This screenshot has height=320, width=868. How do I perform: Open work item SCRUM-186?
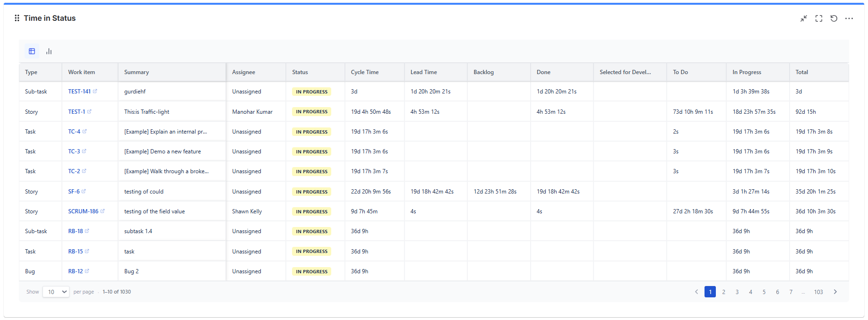(x=83, y=211)
